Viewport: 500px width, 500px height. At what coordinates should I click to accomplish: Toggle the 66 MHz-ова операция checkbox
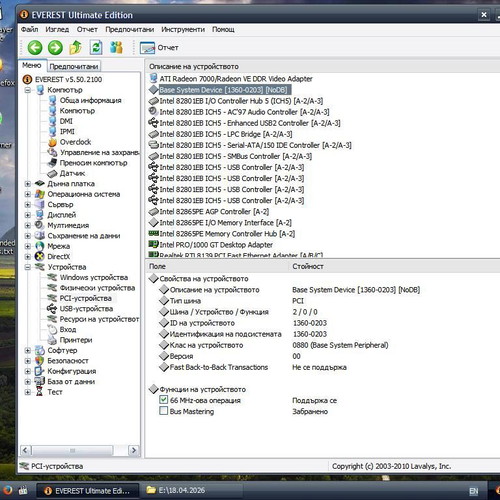coord(163,400)
